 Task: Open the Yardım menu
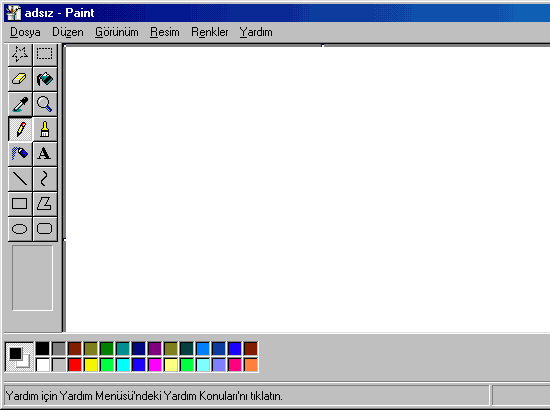(256, 32)
